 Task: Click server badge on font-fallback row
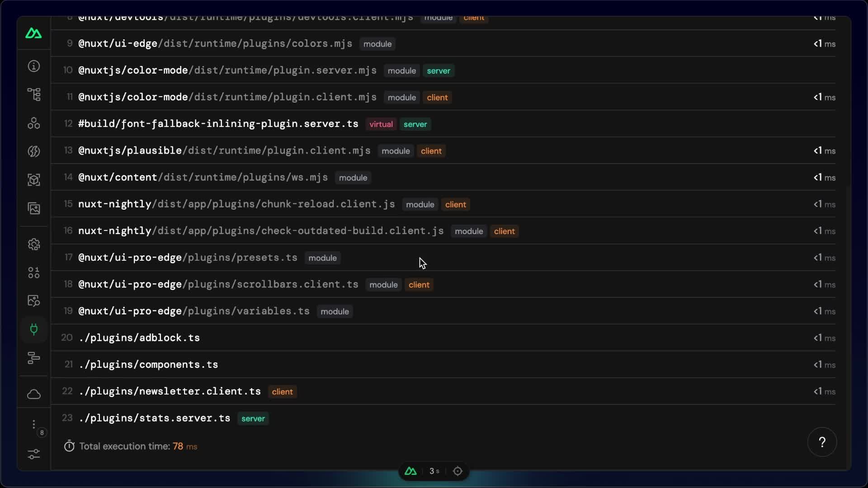point(415,124)
